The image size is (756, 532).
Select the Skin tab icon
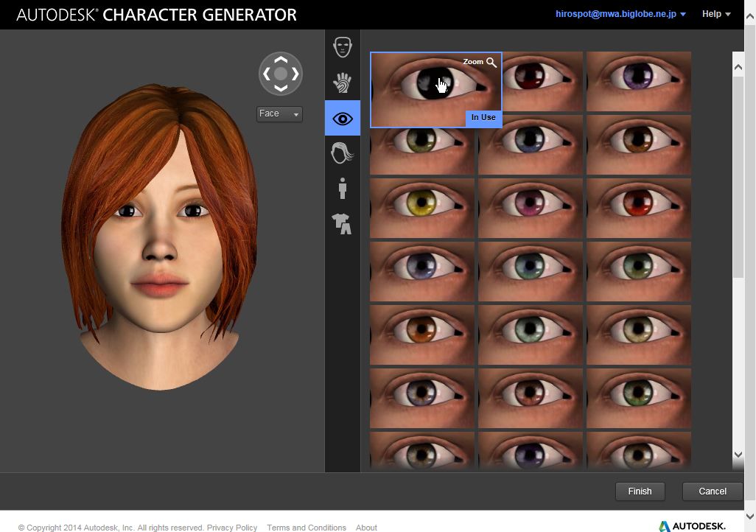pyautogui.click(x=342, y=83)
